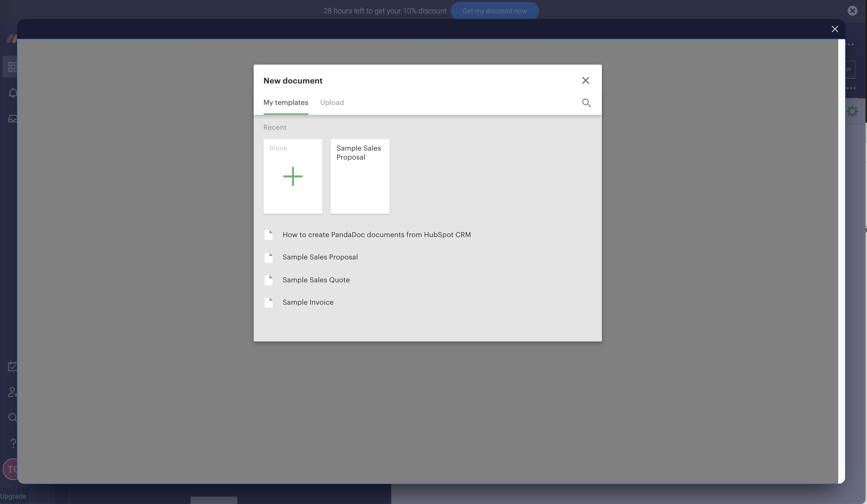Open the Sample Sales Proposal template thumbnail
Viewport: 867px width, 504px height.
coord(360,176)
